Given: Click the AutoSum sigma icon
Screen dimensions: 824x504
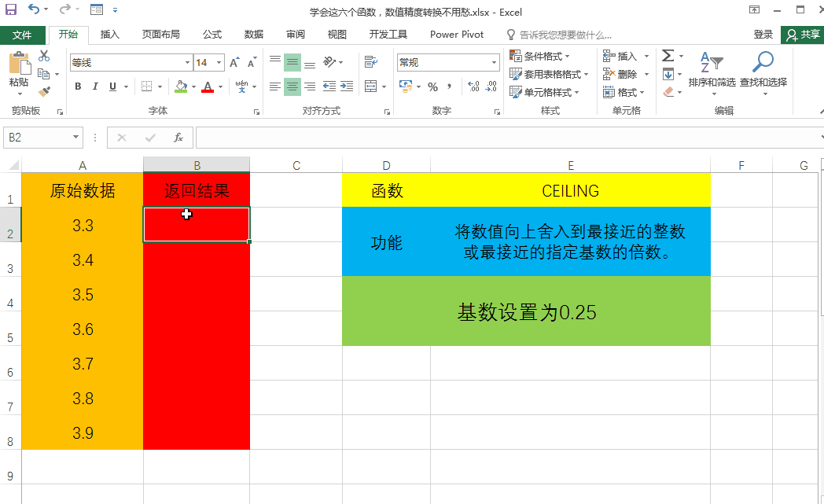Looking at the screenshot, I should 668,55.
